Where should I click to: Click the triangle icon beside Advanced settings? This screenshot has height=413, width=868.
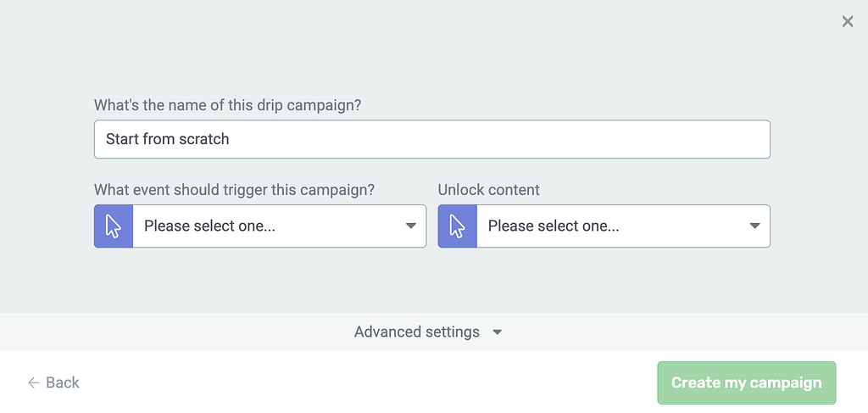coord(497,332)
